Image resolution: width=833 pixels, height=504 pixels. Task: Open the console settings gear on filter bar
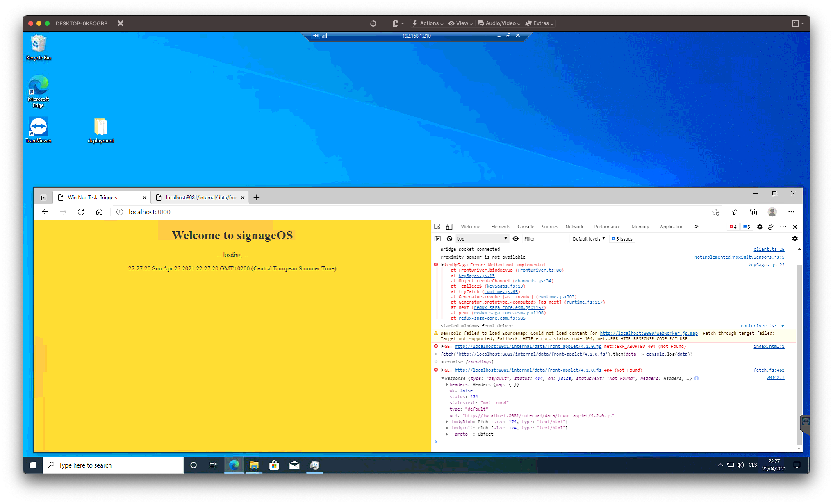coord(795,238)
